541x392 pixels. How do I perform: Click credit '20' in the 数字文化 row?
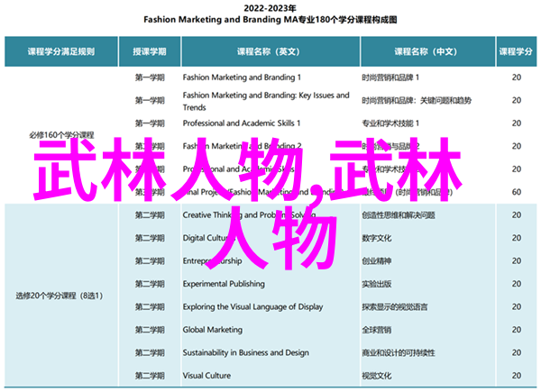click(x=517, y=238)
